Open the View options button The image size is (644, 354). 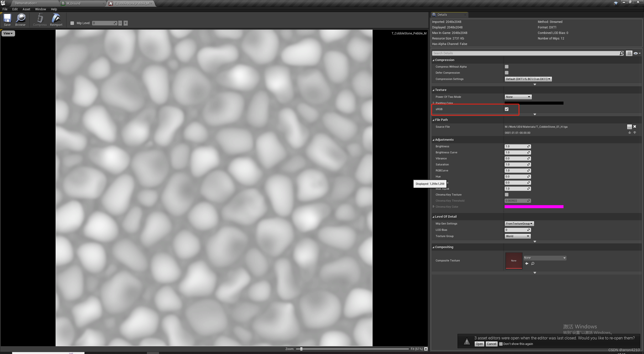[8, 33]
